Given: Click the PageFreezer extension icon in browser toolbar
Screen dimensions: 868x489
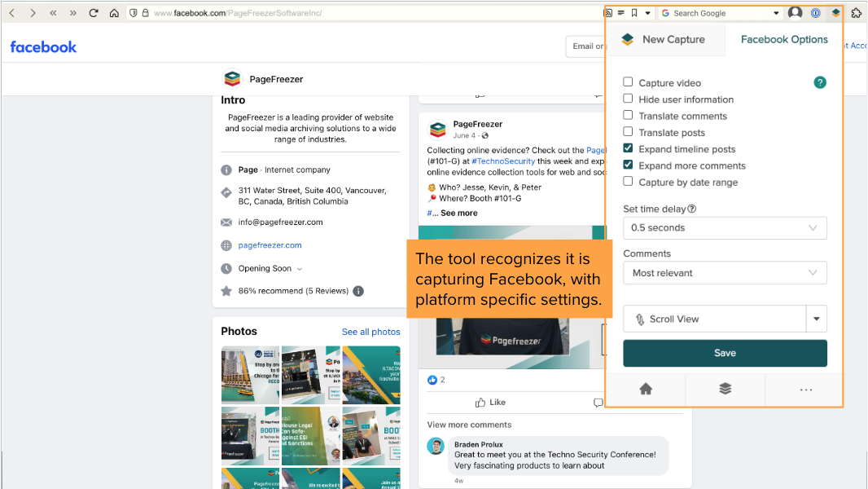Looking at the screenshot, I should click(835, 13).
